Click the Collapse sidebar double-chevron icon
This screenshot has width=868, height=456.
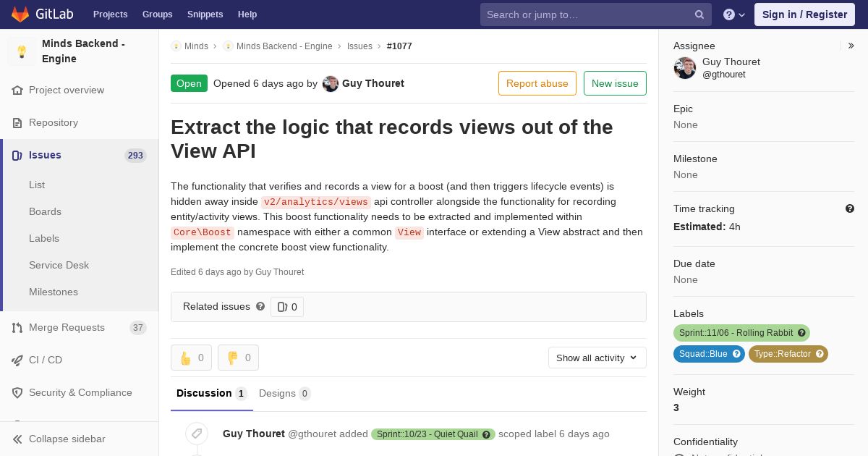pos(17,439)
